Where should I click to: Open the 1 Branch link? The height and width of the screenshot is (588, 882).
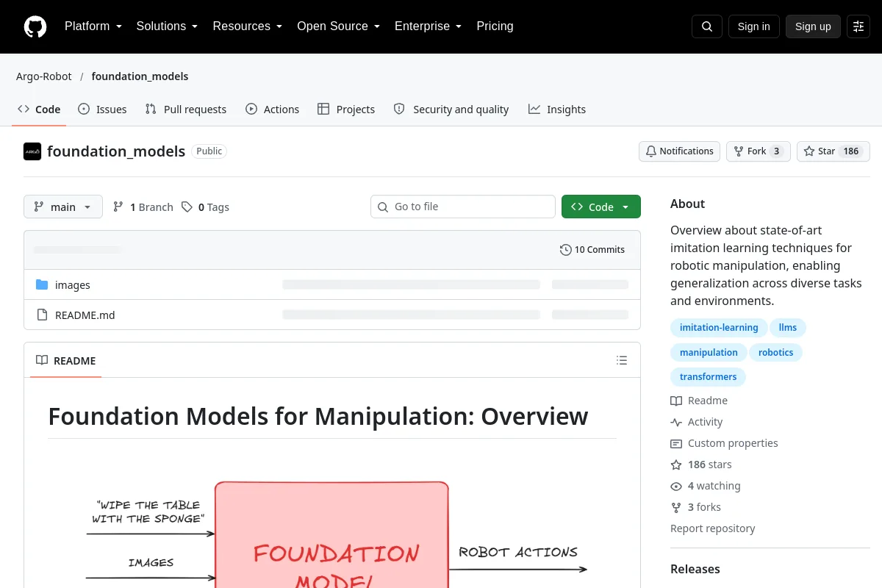(143, 207)
